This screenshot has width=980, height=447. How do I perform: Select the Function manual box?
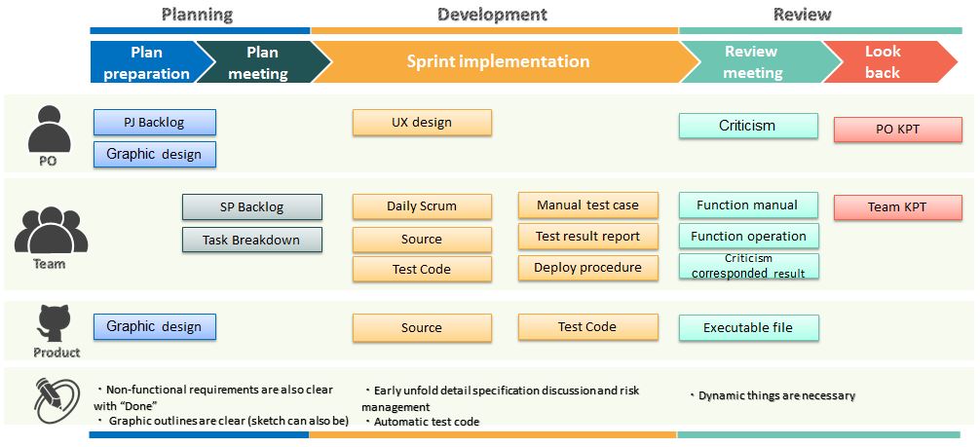tap(748, 205)
